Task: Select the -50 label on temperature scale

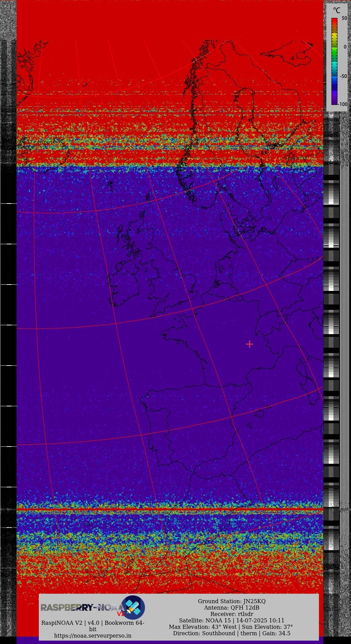Action: (x=343, y=76)
